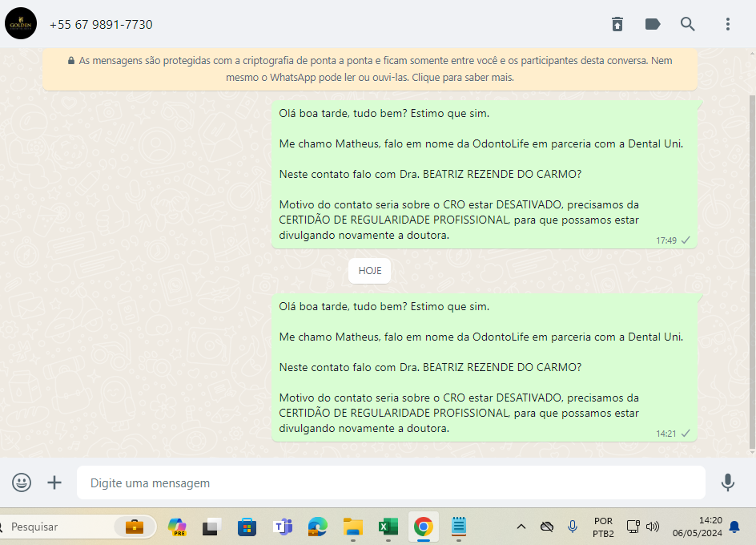Viewport: 756px width, 545px height.
Task: Open the clock and calendar 14:20
Action: tap(698, 527)
